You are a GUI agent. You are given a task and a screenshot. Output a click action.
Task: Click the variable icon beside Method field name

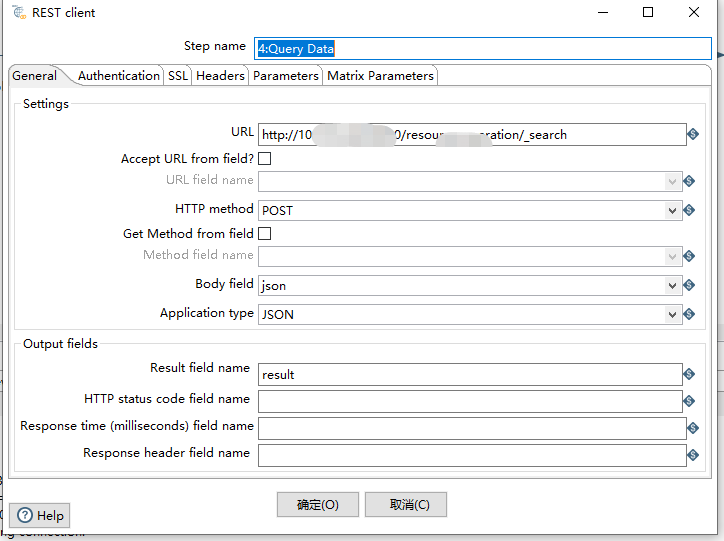click(x=689, y=256)
